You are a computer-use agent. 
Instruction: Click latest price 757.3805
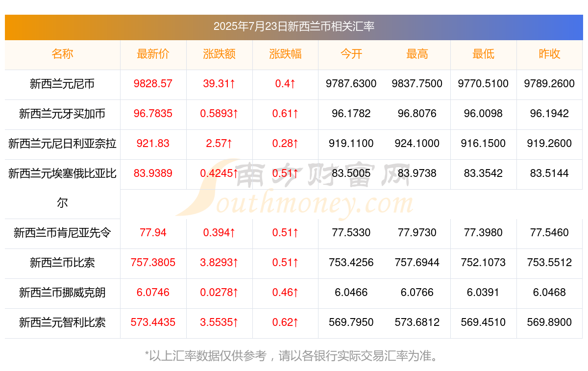(153, 263)
